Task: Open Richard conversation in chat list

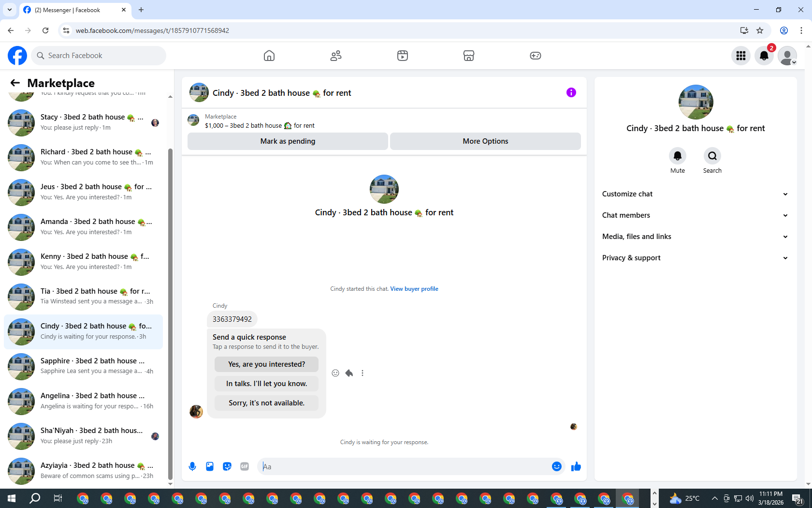Action: [84, 158]
